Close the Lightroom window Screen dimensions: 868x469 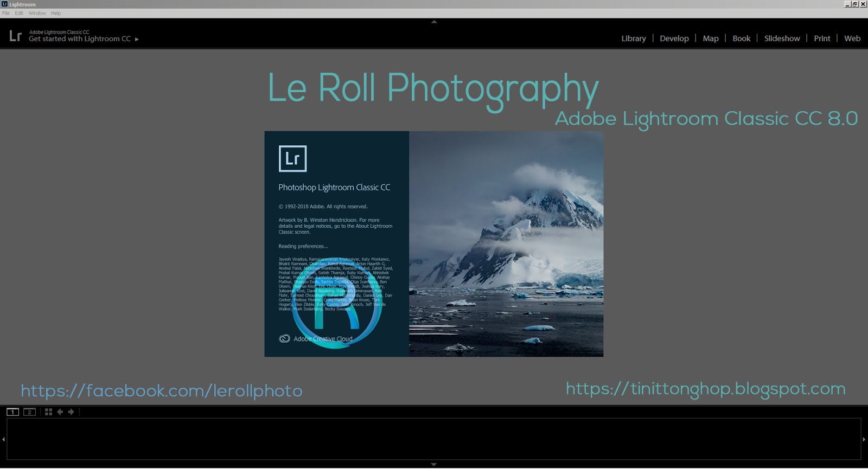click(863, 4)
